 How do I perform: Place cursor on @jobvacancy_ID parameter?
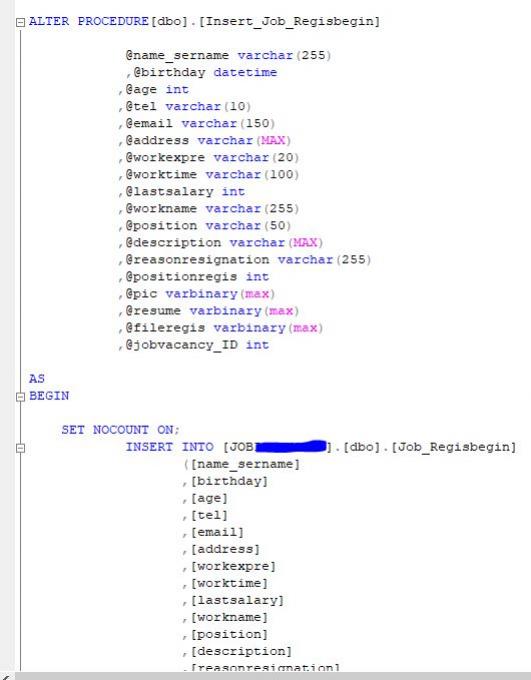click(181, 345)
